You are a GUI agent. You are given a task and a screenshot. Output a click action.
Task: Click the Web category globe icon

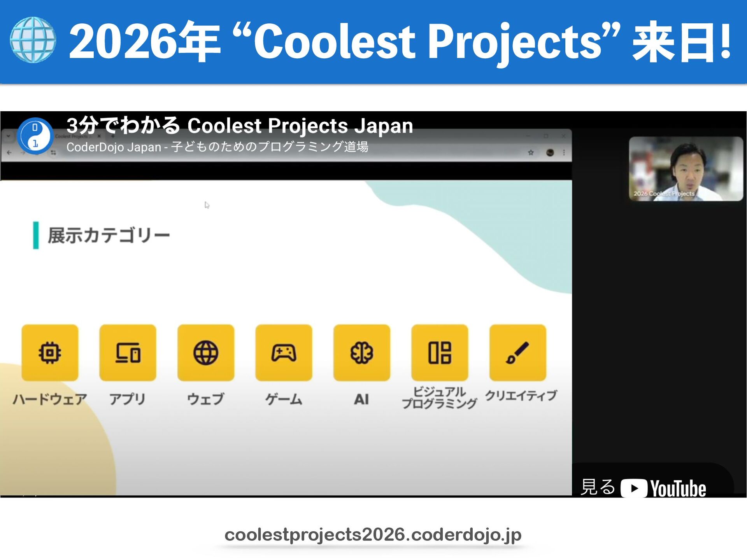[x=206, y=352]
